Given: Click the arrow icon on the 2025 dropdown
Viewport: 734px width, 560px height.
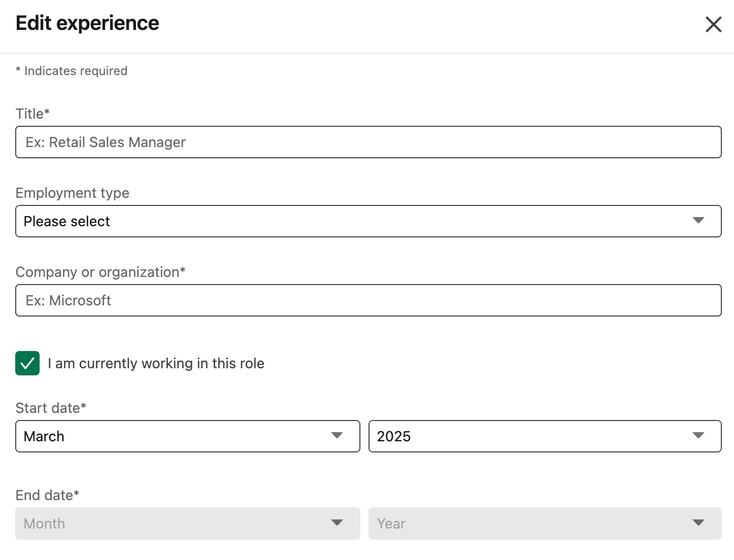Looking at the screenshot, I should pos(698,435).
